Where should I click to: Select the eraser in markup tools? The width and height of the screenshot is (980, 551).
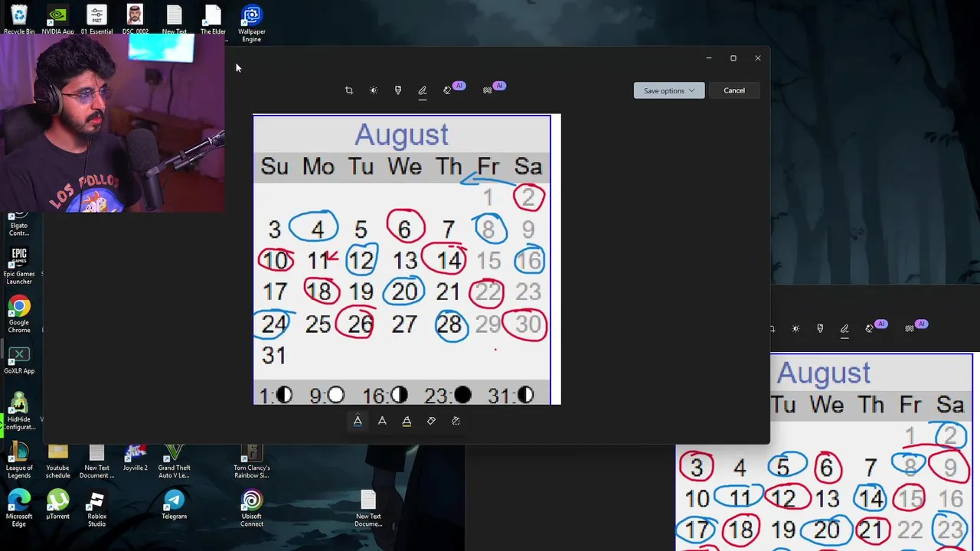point(431,421)
